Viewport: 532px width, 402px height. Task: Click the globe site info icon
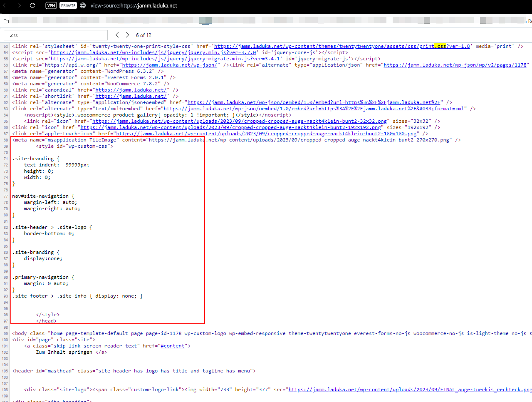pyautogui.click(x=83, y=5)
